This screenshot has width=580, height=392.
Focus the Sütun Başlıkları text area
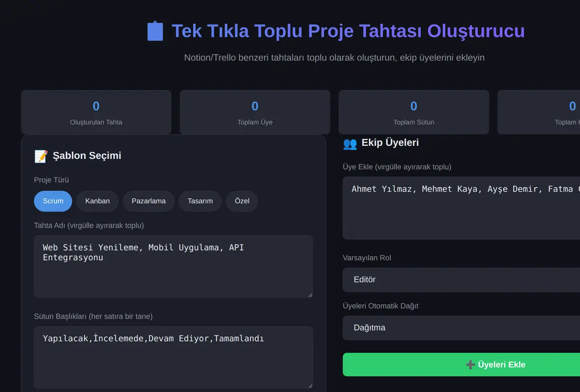pos(174,357)
